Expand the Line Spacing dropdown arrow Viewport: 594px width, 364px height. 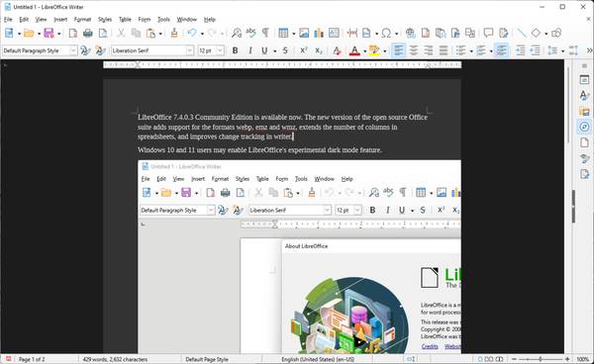[x=562, y=51]
